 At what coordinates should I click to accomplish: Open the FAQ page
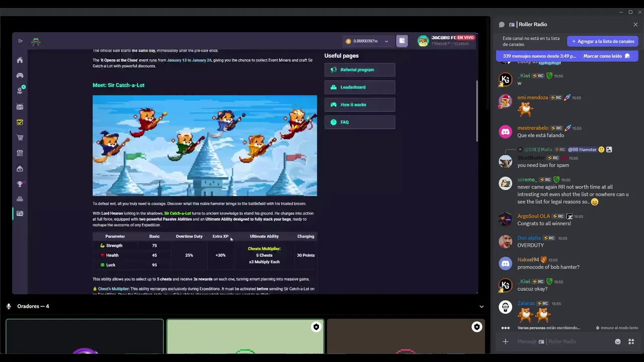(360, 122)
